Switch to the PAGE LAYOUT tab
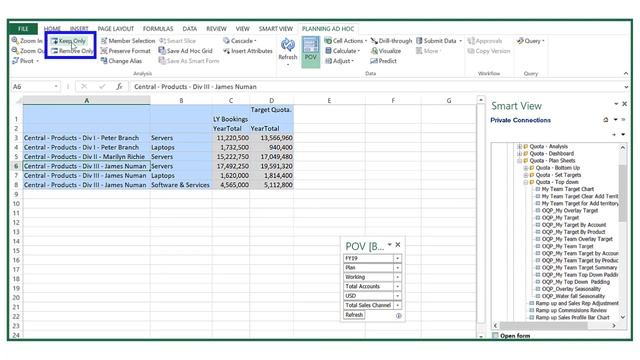The height and width of the screenshot is (360, 640). (116, 29)
